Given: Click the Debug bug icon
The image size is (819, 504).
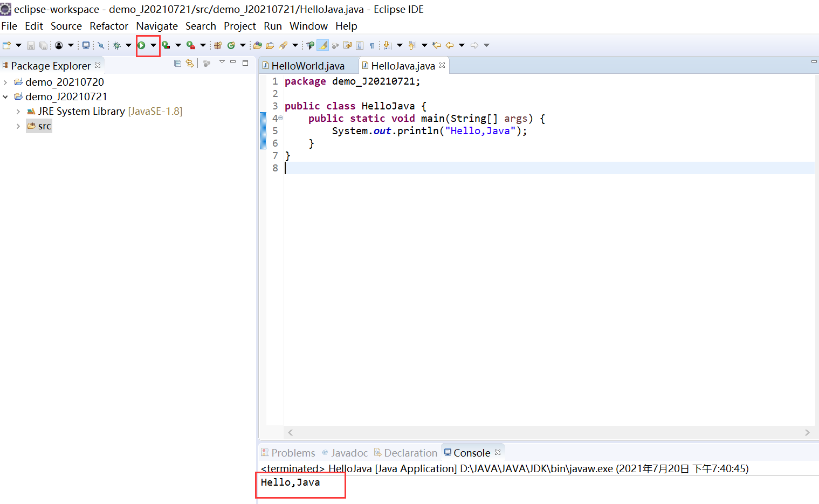Looking at the screenshot, I should (116, 45).
